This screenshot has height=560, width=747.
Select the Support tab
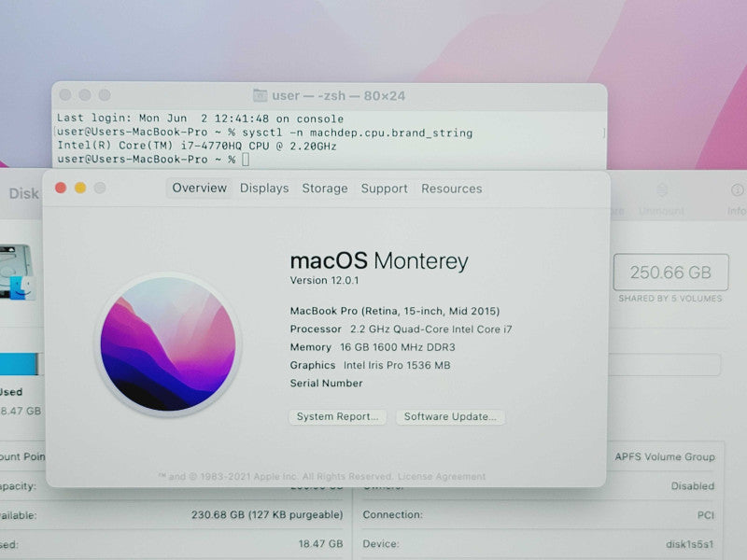point(384,189)
